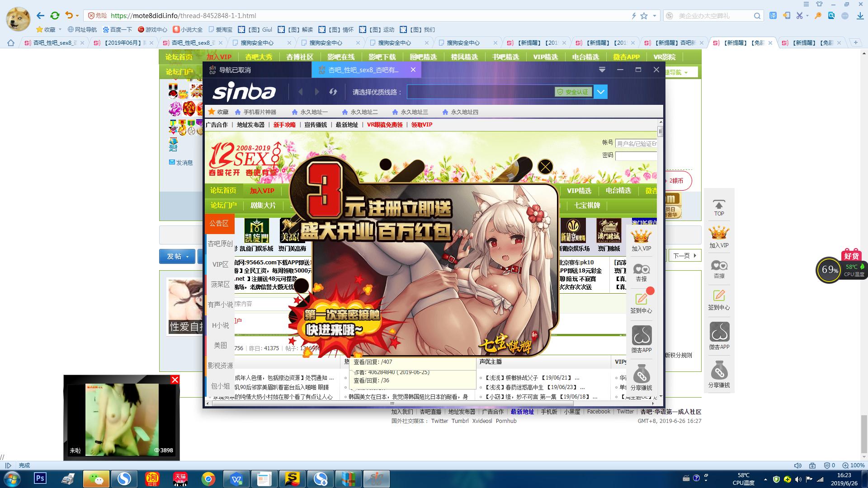Click the 安全认证 verification button
Viewport: 868px width, 488px height.
click(x=574, y=91)
